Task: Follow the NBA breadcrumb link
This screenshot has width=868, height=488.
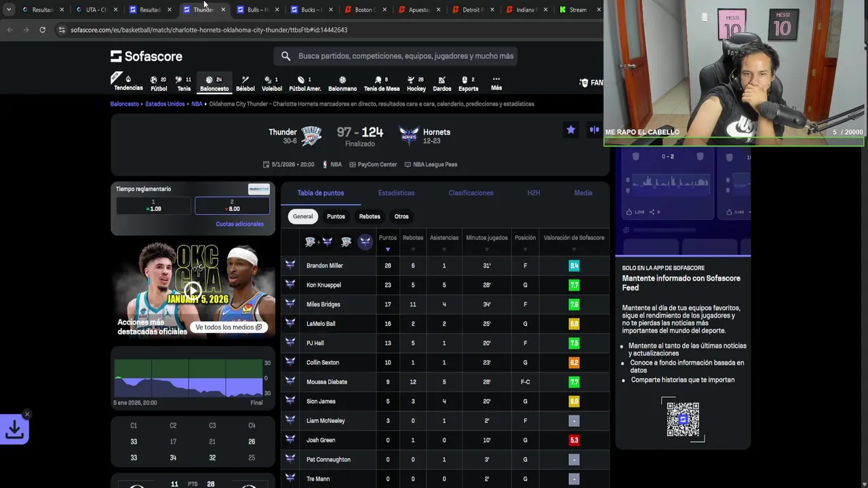Action: pyautogui.click(x=197, y=104)
